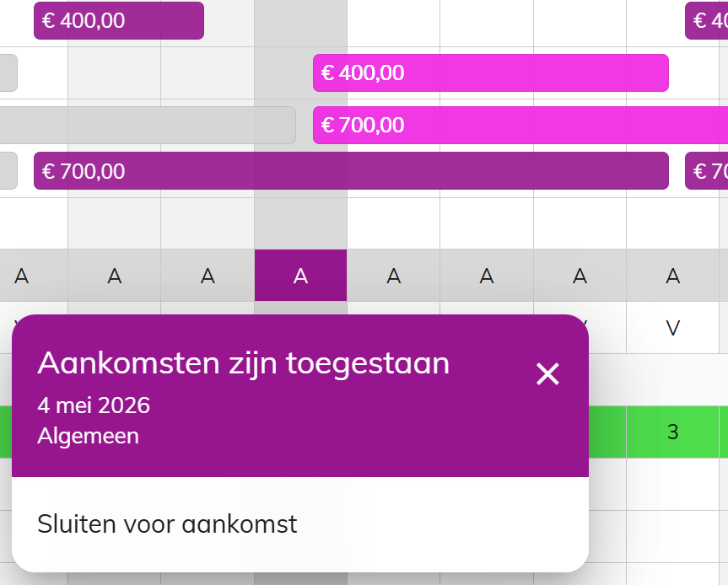Toggle the A cell directly above the V cell

point(673,276)
